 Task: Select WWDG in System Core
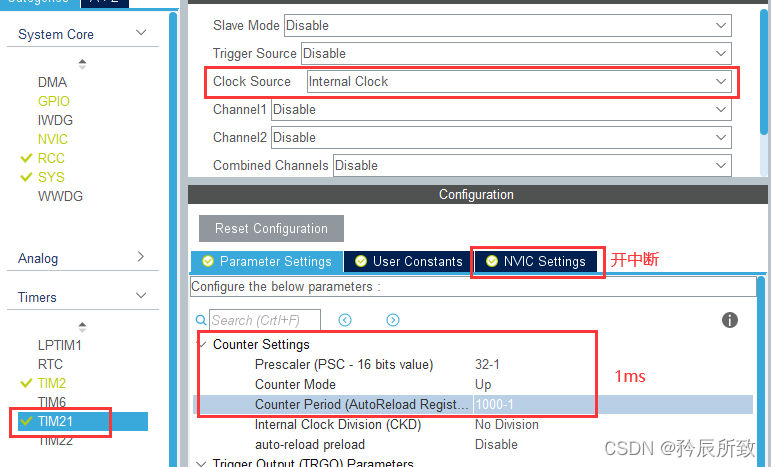60,196
